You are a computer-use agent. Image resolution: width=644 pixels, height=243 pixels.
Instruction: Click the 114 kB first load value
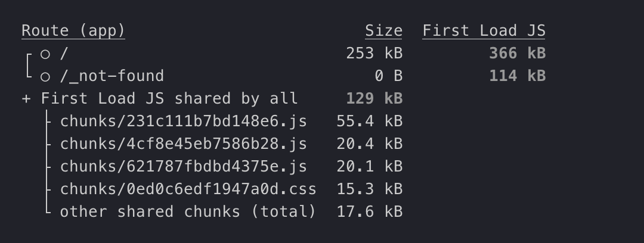517,76
